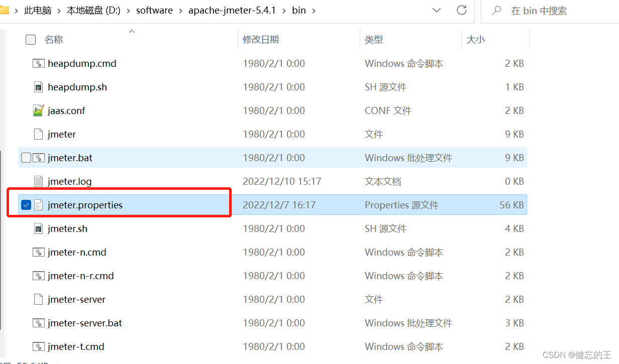619x364 pixels.
Task: Sort by the 类型 column header
Action: pos(374,40)
